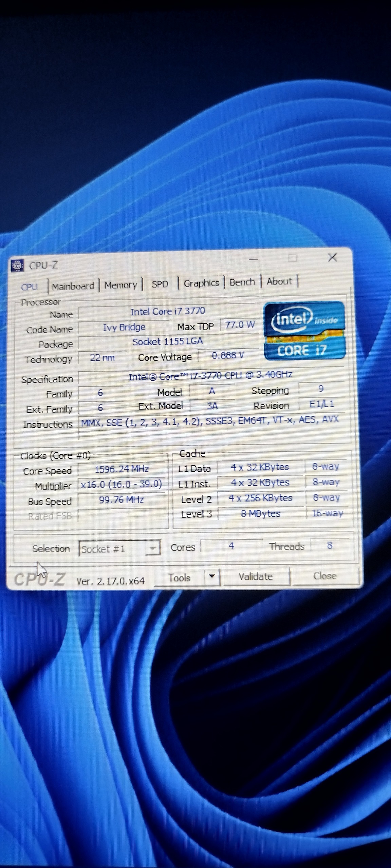This screenshot has height=868, width=391.
Task: Click the processor Name field
Action: coord(168,312)
